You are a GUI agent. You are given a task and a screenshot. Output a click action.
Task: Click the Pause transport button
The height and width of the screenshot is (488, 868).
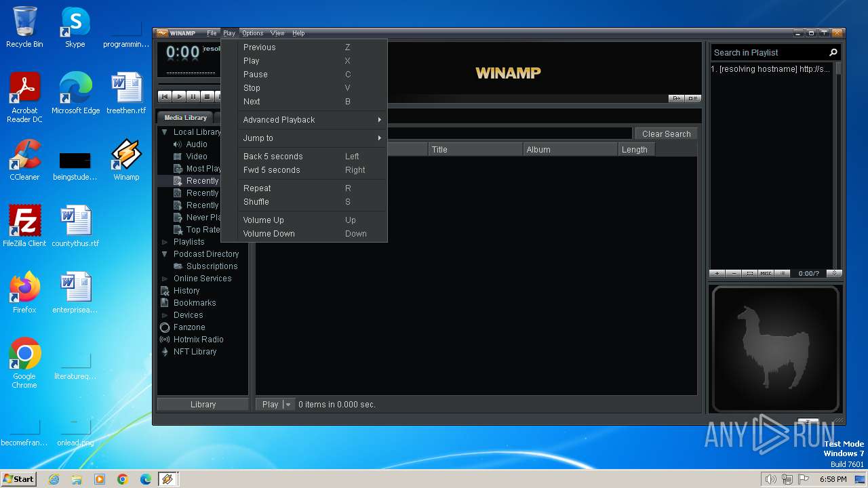coord(193,97)
